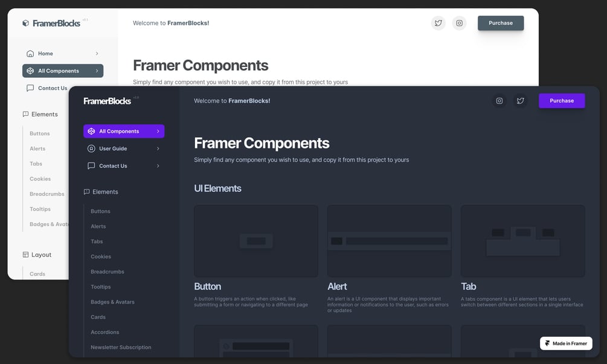Open the Buttons link in the dark sidebar

(x=100, y=211)
